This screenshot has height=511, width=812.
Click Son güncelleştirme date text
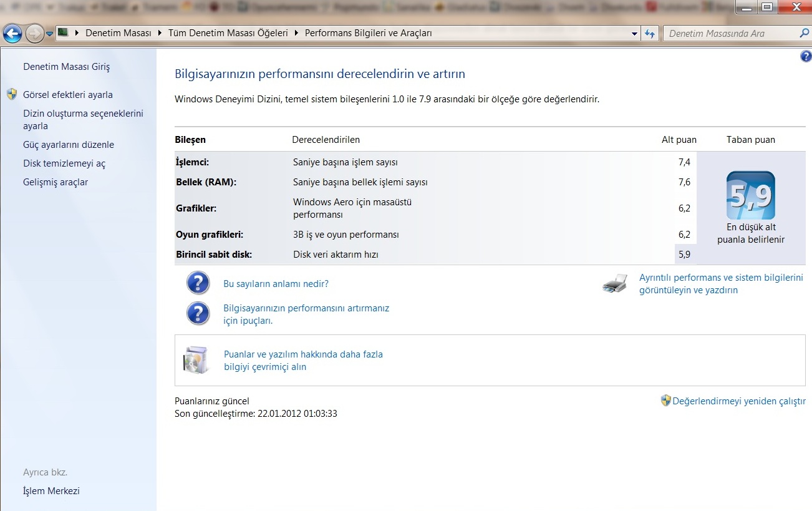(x=256, y=414)
